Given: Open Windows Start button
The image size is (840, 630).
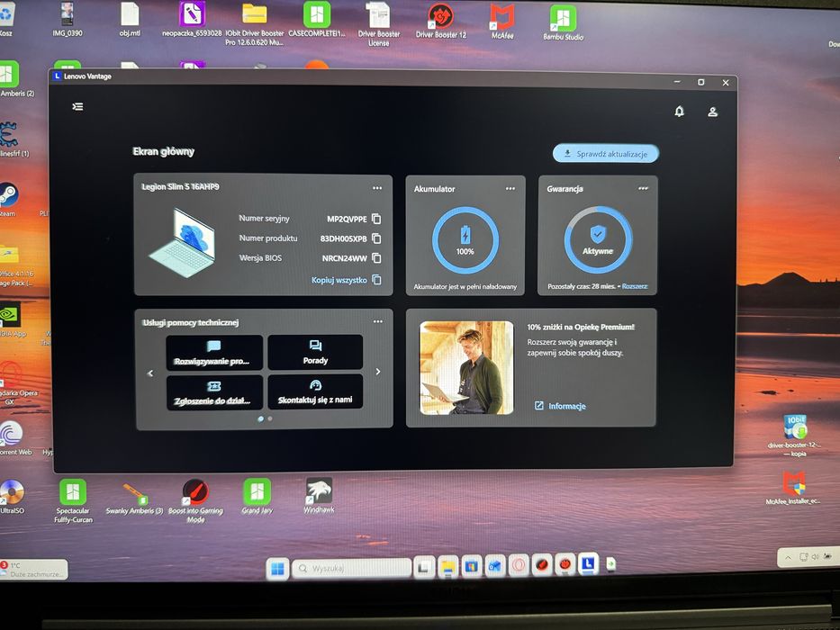Looking at the screenshot, I should 277,569.
